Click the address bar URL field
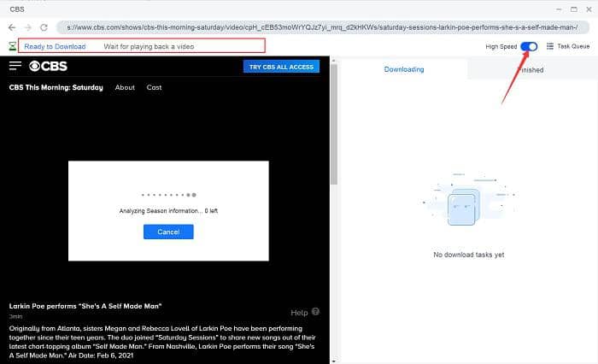 click(323, 27)
